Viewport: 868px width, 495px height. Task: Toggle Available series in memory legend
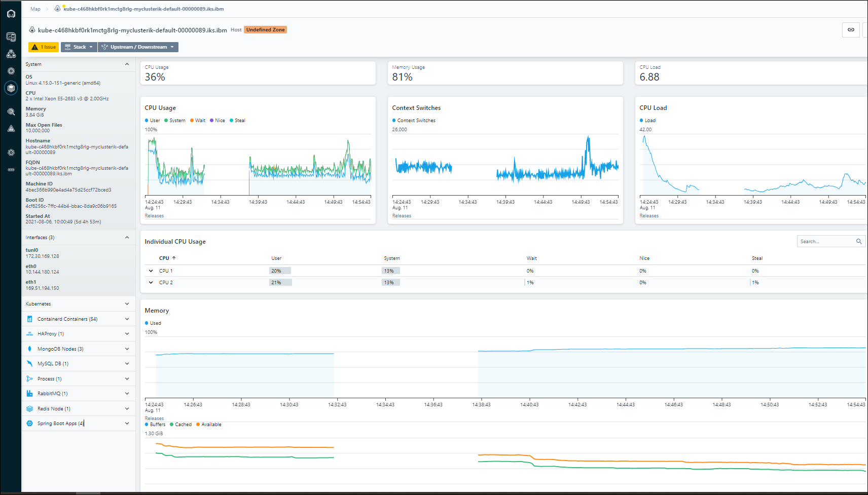(209, 425)
